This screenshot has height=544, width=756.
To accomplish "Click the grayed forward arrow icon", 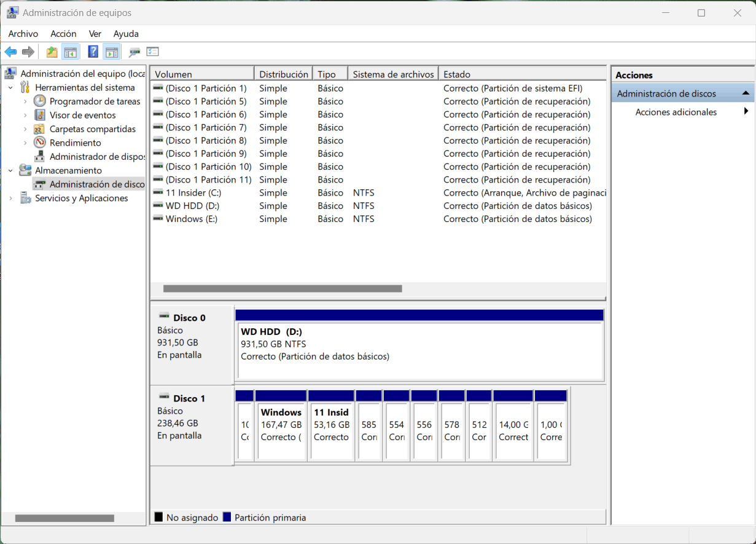I will pos(28,52).
